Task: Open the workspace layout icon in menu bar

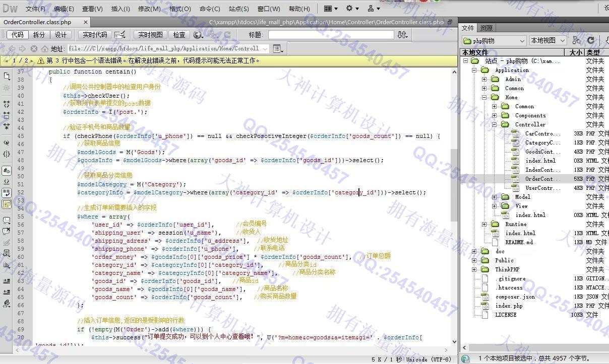Action: [330, 9]
